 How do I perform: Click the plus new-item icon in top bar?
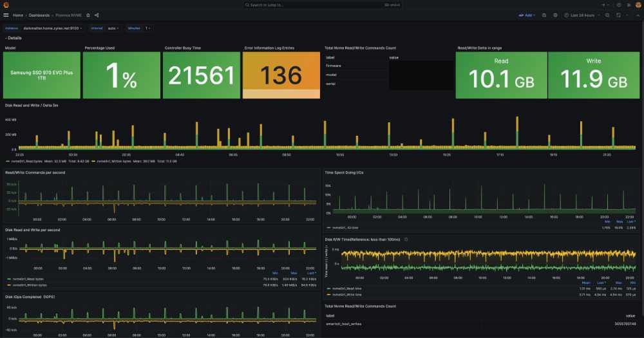point(605,5)
